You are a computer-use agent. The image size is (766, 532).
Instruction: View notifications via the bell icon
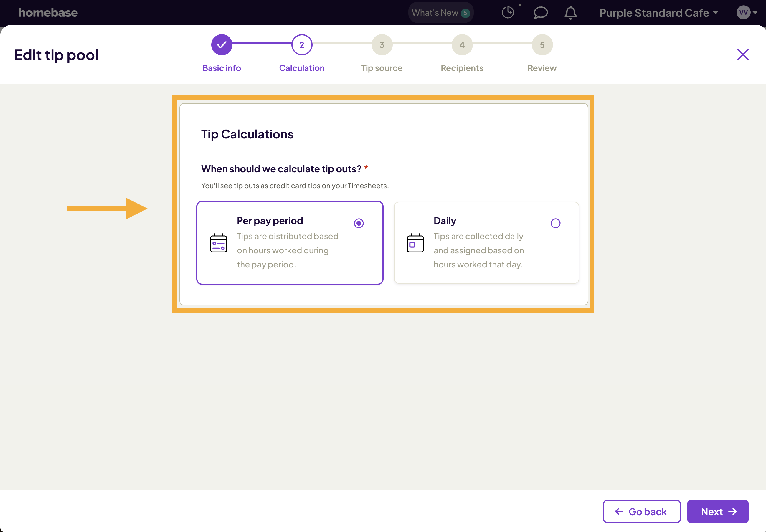pyautogui.click(x=570, y=12)
